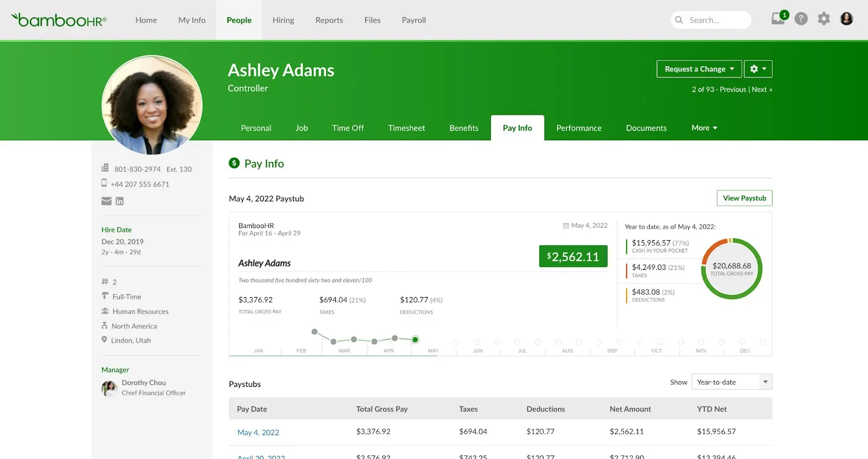Open the inbox notifications icon
This screenshot has height=459, width=868.
[778, 19]
